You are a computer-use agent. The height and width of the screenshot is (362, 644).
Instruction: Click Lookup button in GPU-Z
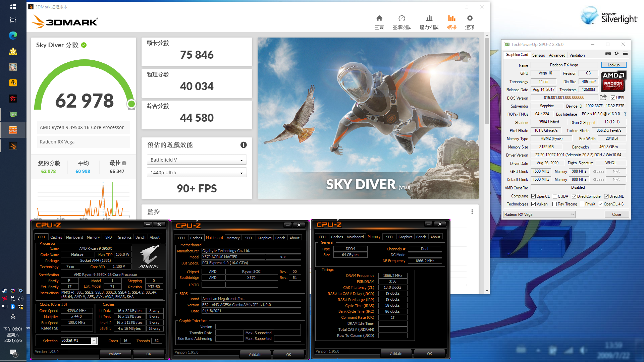click(x=613, y=65)
